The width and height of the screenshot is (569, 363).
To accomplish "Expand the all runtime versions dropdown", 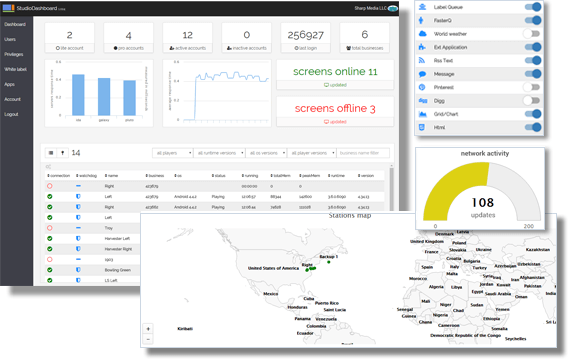I will click(219, 153).
